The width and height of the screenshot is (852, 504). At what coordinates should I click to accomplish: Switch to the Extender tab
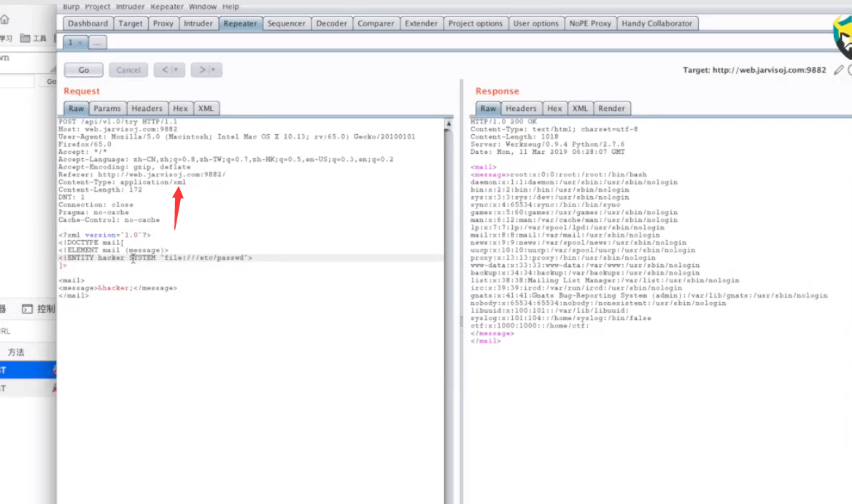coord(421,23)
